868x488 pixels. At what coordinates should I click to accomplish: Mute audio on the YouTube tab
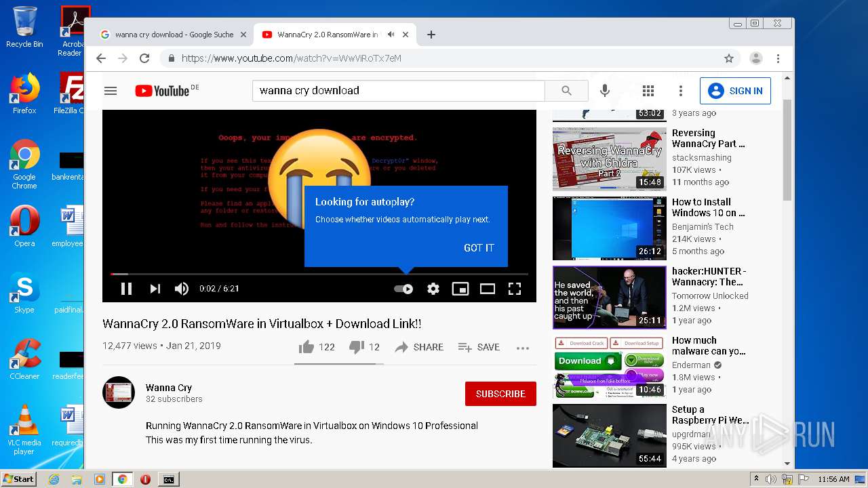click(x=391, y=35)
